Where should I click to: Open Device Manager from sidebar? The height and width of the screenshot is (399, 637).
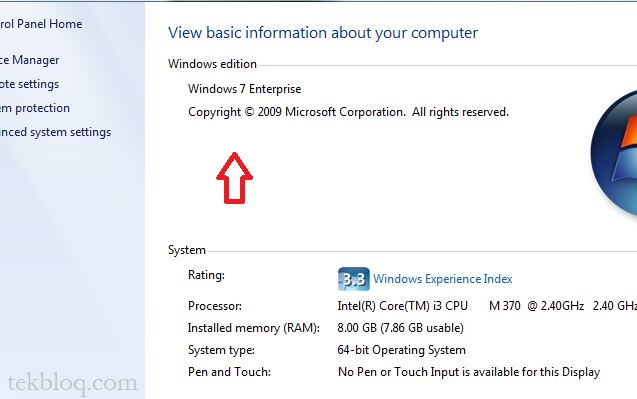[30, 60]
